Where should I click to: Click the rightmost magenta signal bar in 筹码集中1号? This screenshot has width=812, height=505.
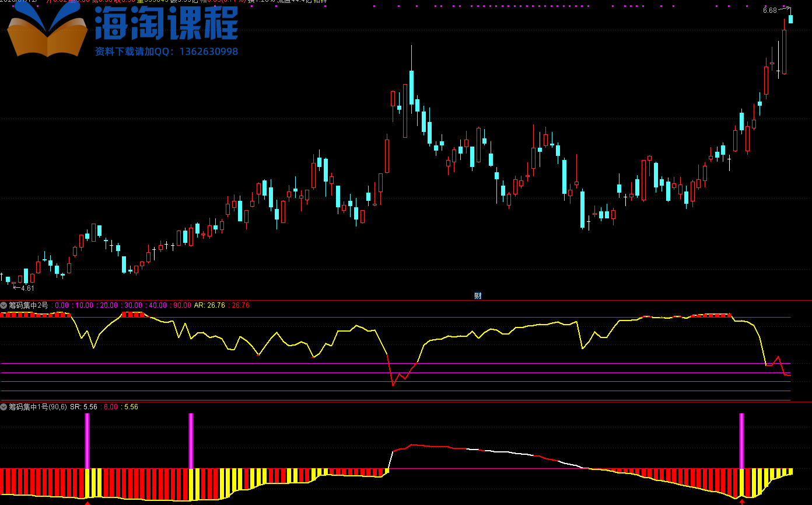(742, 440)
